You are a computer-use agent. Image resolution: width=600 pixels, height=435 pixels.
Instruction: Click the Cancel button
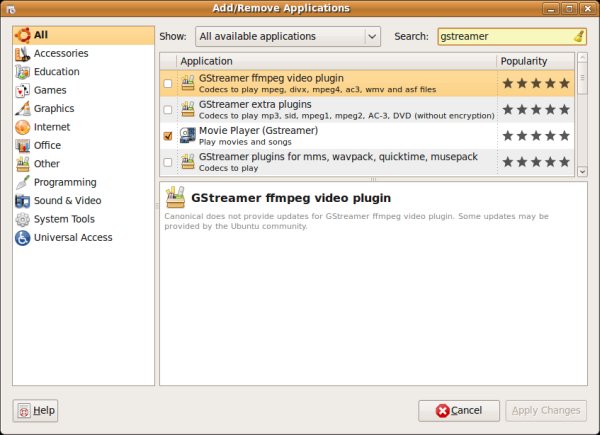pyautogui.click(x=459, y=411)
